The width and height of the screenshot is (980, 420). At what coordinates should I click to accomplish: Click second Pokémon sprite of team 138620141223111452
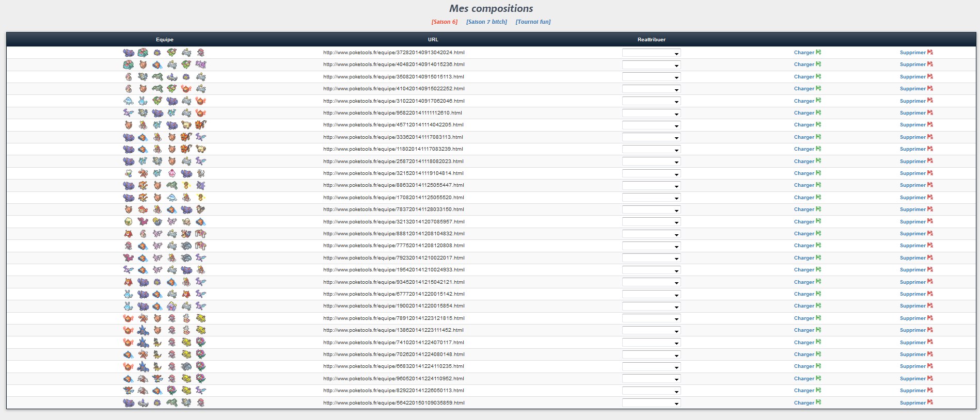(x=143, y=330)
